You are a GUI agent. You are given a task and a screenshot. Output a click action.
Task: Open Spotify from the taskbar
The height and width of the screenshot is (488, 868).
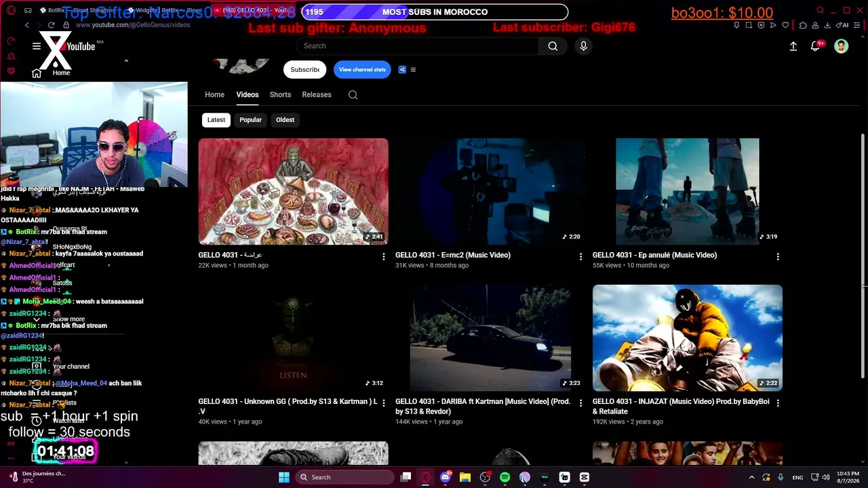505,477
